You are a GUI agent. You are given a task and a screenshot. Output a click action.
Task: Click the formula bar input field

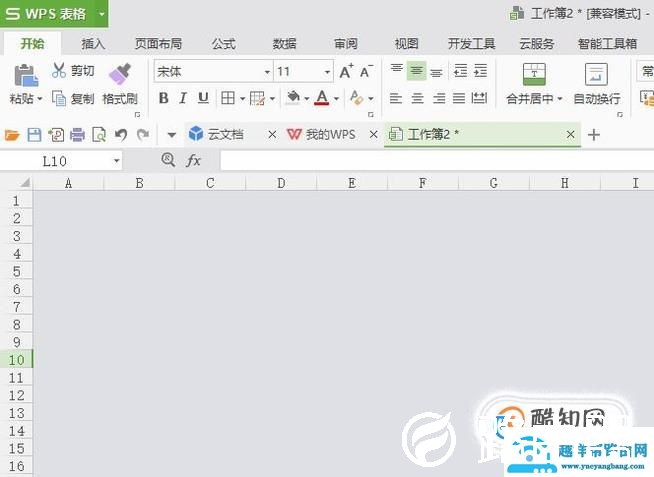(x=437, y=161)
